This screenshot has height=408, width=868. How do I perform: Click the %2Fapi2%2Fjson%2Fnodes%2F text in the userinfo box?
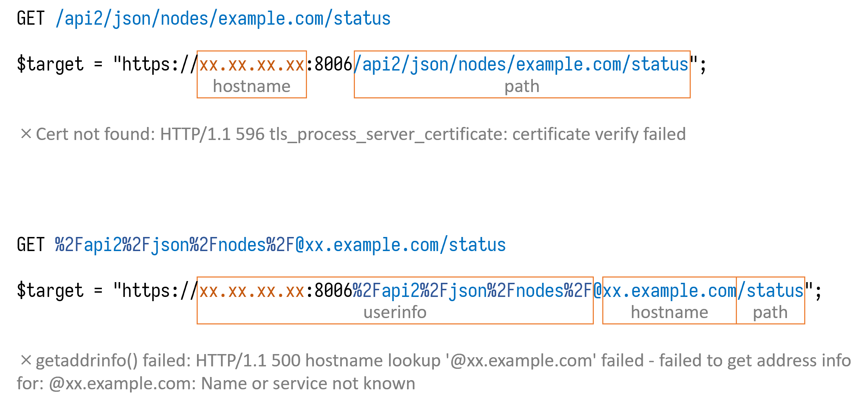pos(472,291)
